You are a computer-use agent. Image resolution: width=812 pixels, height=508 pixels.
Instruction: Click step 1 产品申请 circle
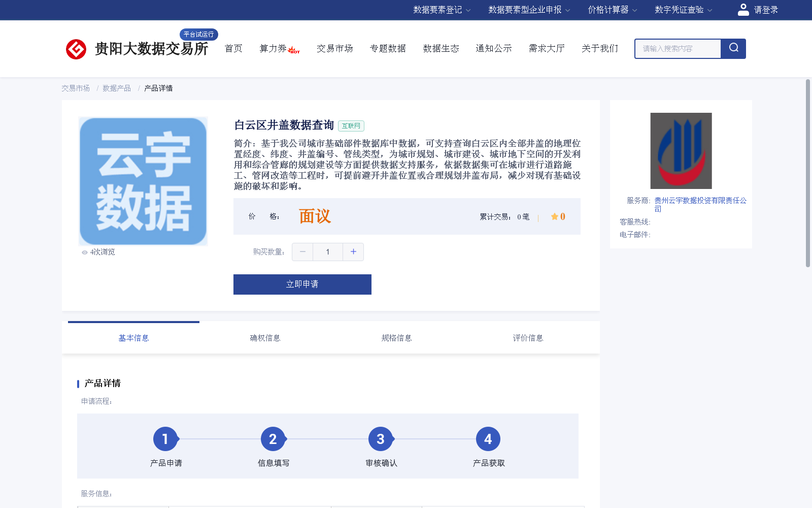pos(165,439)
